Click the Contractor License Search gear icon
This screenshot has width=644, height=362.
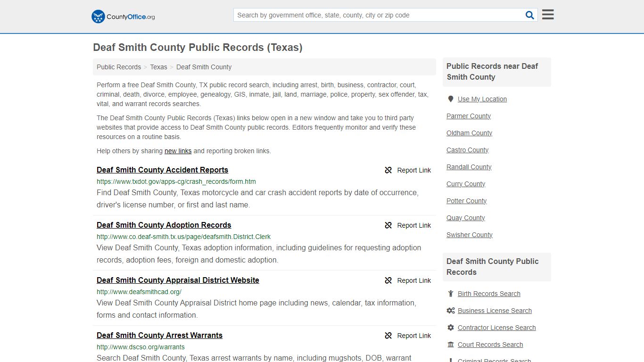point(451,328)
